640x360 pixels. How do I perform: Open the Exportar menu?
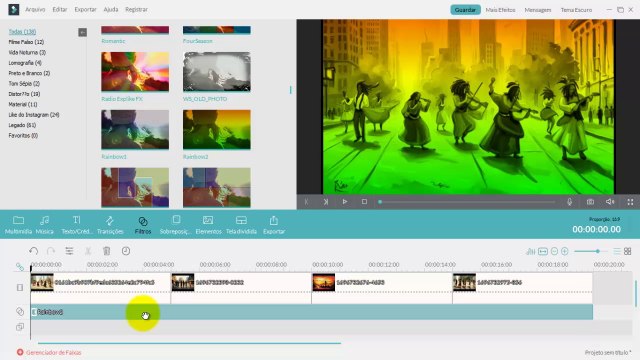(x=85, y=9)
